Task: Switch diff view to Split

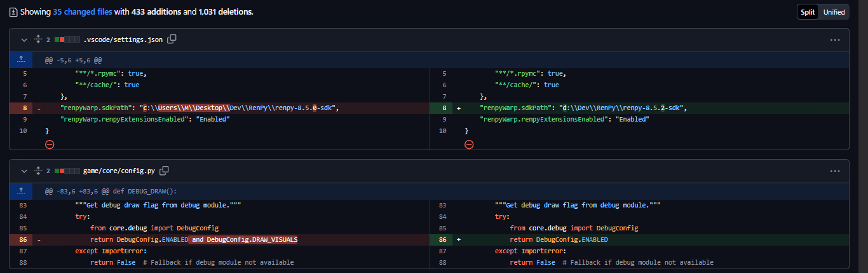Action: point(807,12)
